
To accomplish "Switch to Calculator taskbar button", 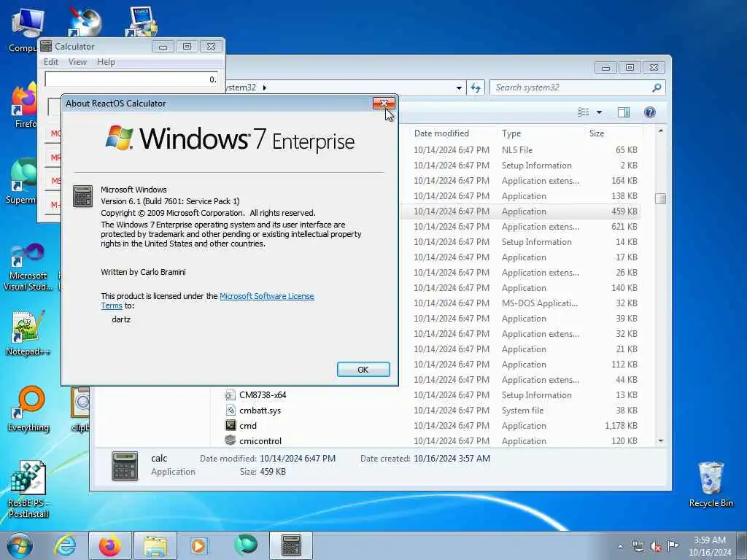I will [x=291, y=545].
